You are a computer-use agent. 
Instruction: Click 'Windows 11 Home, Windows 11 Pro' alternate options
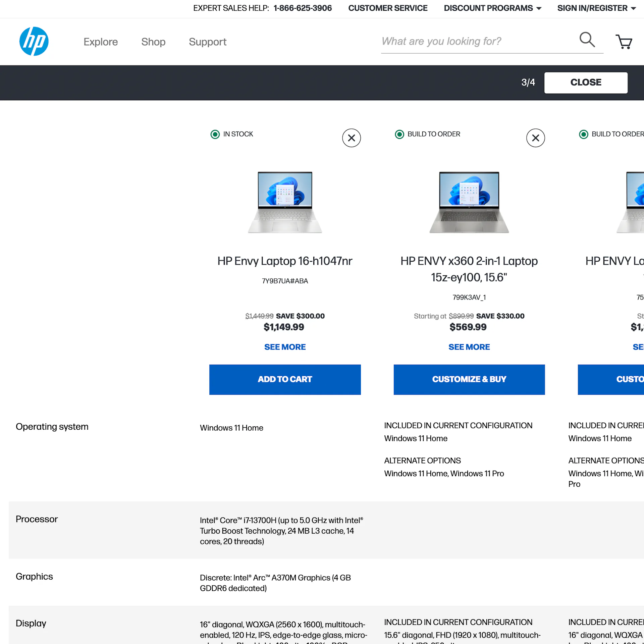[444, 474]
